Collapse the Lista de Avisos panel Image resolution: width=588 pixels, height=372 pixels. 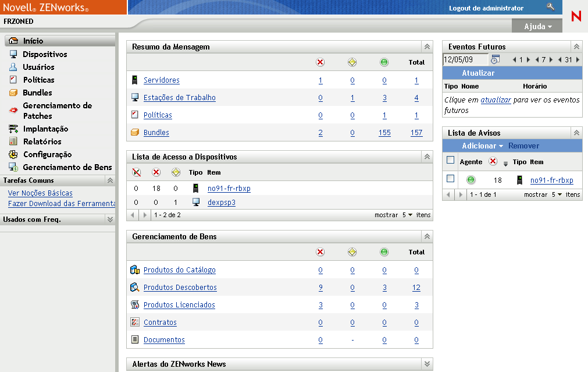576,133
